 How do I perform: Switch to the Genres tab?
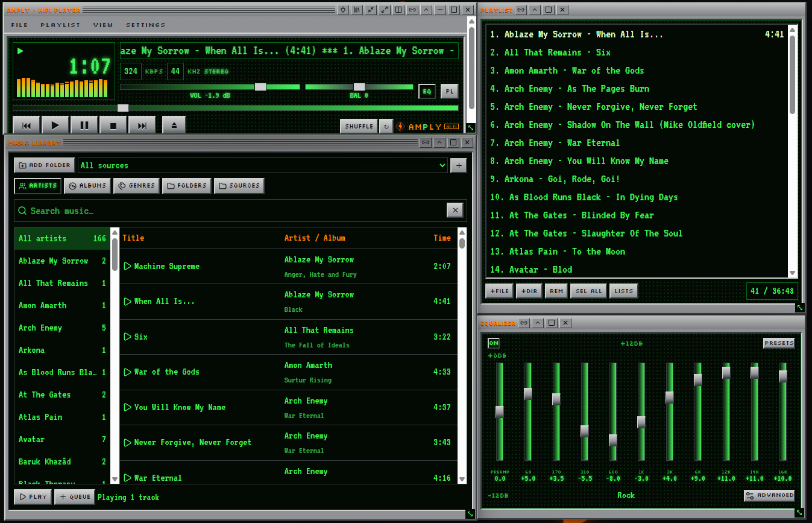[136, 186]
